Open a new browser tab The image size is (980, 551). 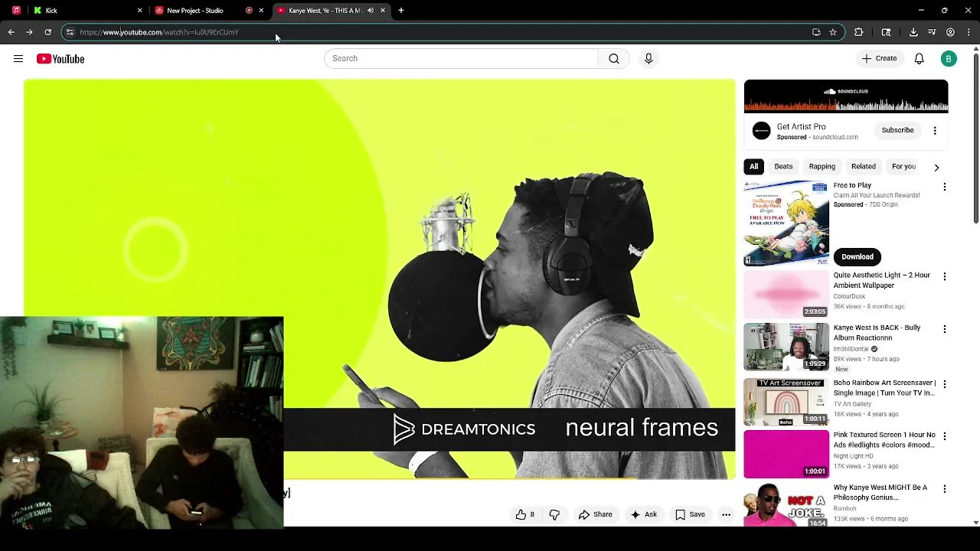(401, 11)
